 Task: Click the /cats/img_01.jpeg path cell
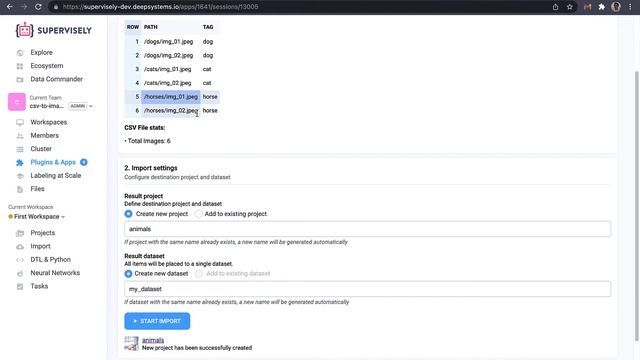171,69
